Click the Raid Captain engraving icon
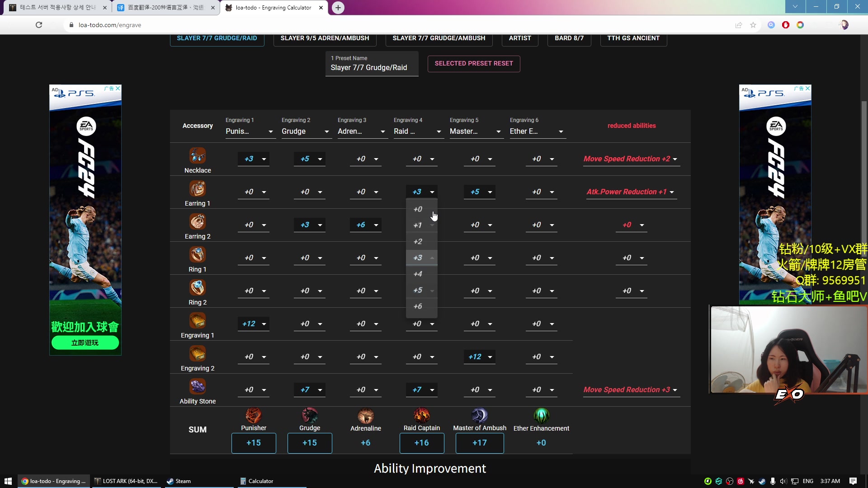 (x=422, y=415)
